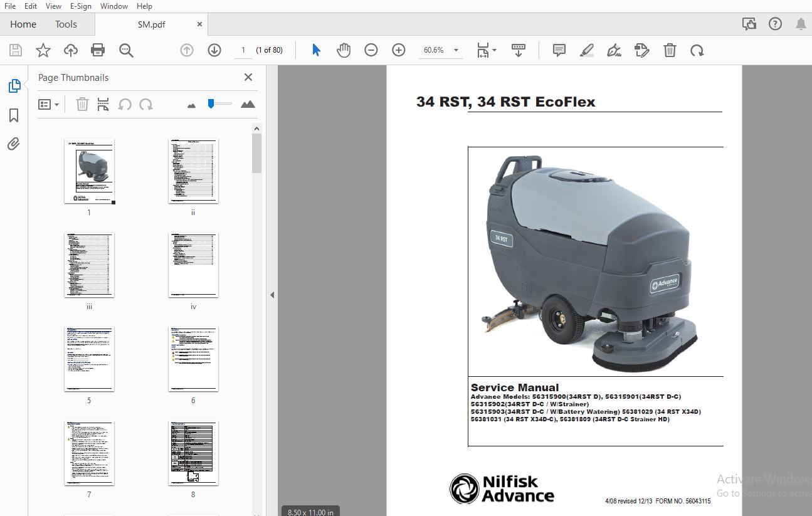Open the find text magnifier tool
The image size is (812, 516).
pos(127,51)
